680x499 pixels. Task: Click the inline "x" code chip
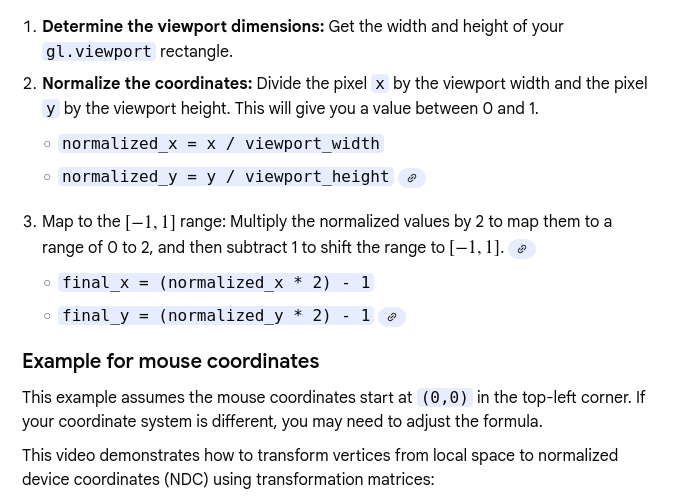coord(380,84)
